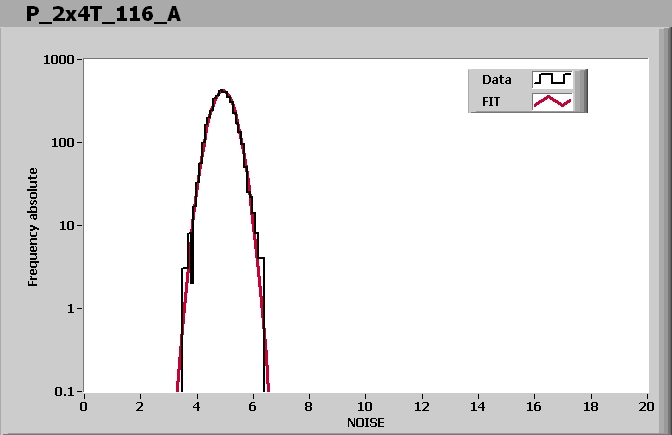672x435 pixels.
Task: Click the 20 maximum x-axis value
Action: pos(647,406)
